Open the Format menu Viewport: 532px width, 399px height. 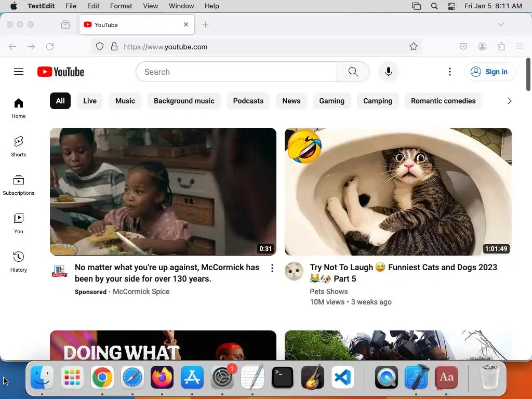[121, 6]
